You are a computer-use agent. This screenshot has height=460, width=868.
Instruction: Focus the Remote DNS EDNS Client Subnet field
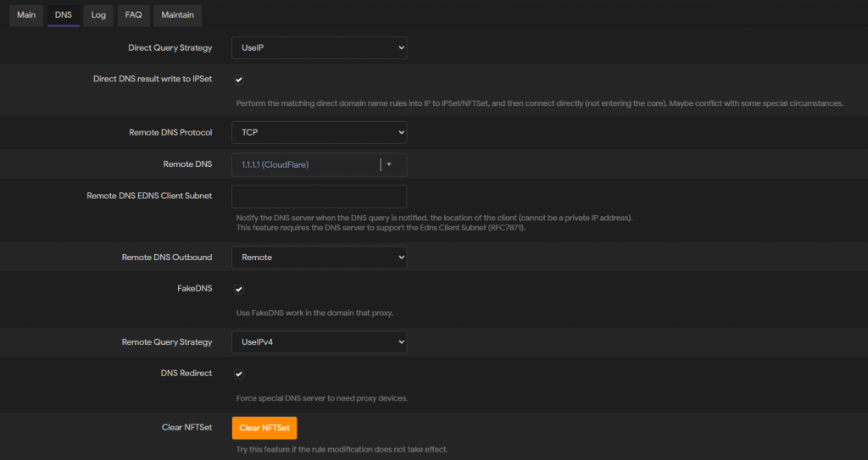point(319,197)
